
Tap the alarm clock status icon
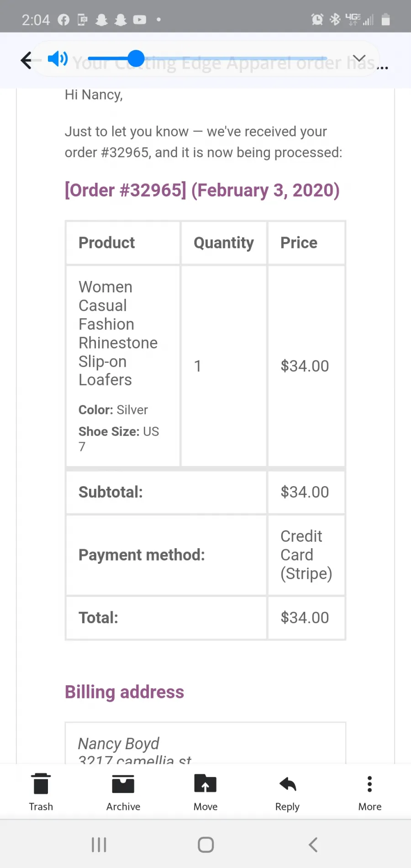(317, 19)
